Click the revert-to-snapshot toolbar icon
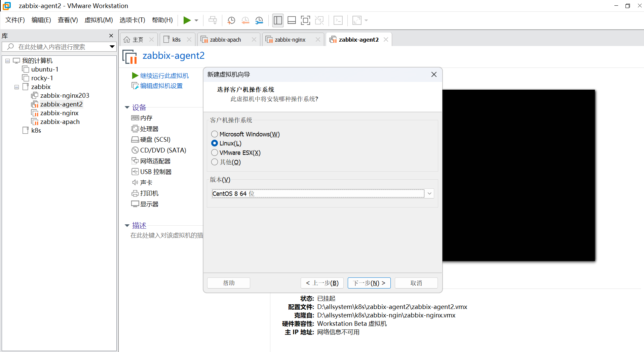 245,20
